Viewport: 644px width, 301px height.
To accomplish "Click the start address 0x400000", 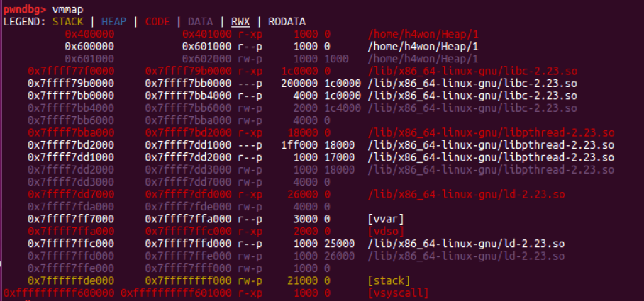I will [89, 34].
